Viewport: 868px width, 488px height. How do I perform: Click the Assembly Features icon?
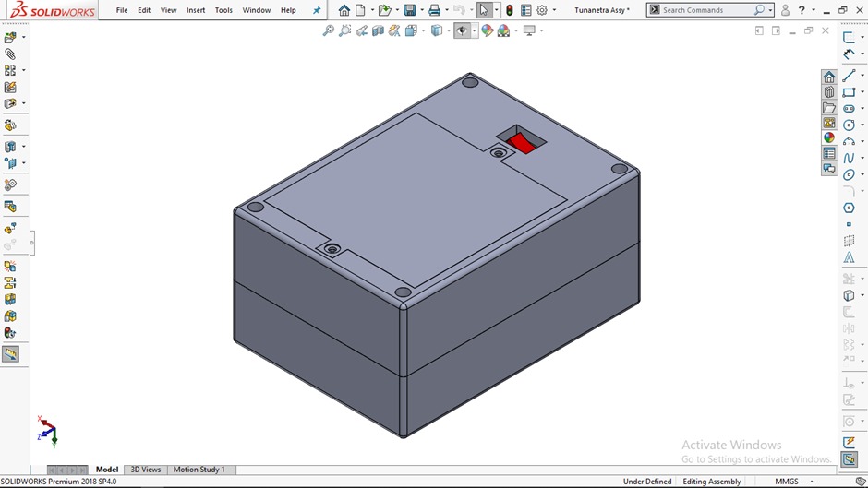pyautogui.click(x=10, y=147)
